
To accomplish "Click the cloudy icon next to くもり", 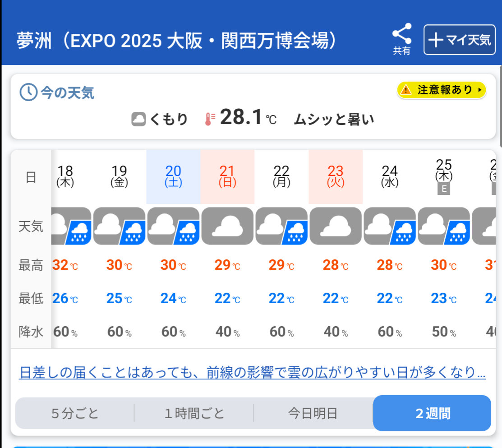I will tap(138, 119).
